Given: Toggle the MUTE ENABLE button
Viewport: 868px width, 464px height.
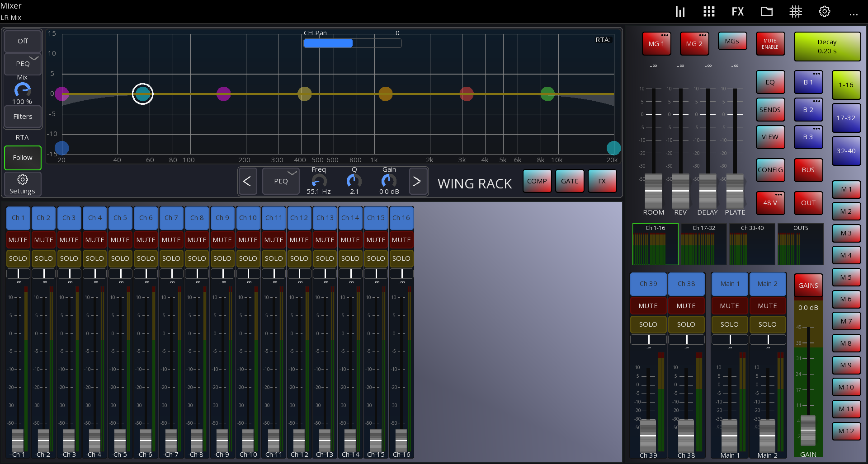Looking at the screenshot, I should point(770,44).
